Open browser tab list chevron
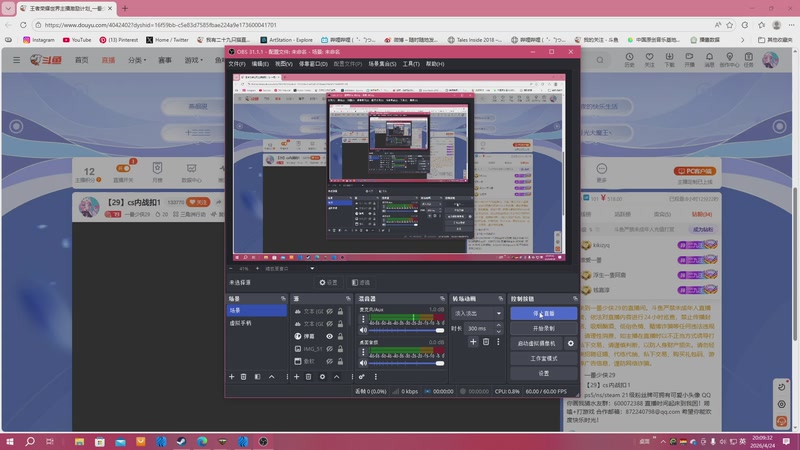 [8, 8]
